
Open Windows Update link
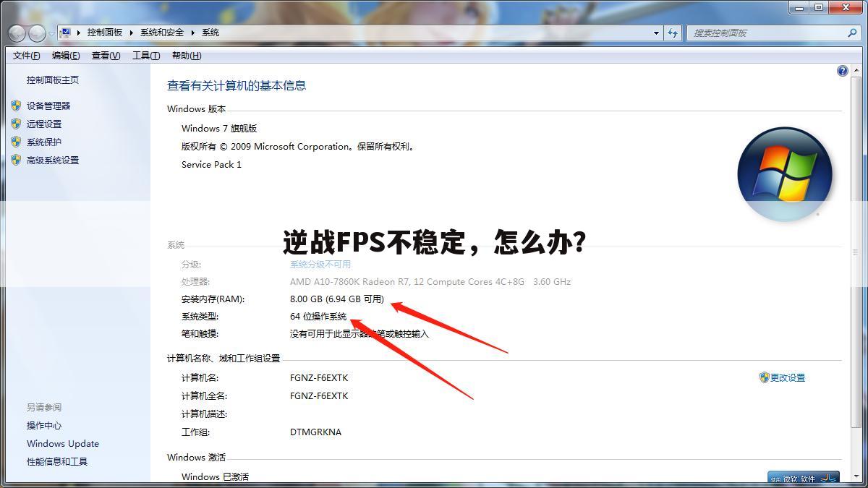click(63, 444)
